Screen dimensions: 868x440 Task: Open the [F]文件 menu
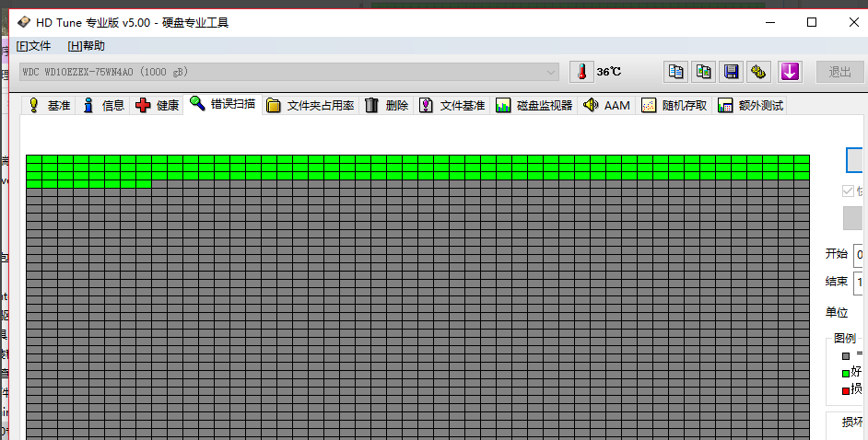click(x=33, y=46)
